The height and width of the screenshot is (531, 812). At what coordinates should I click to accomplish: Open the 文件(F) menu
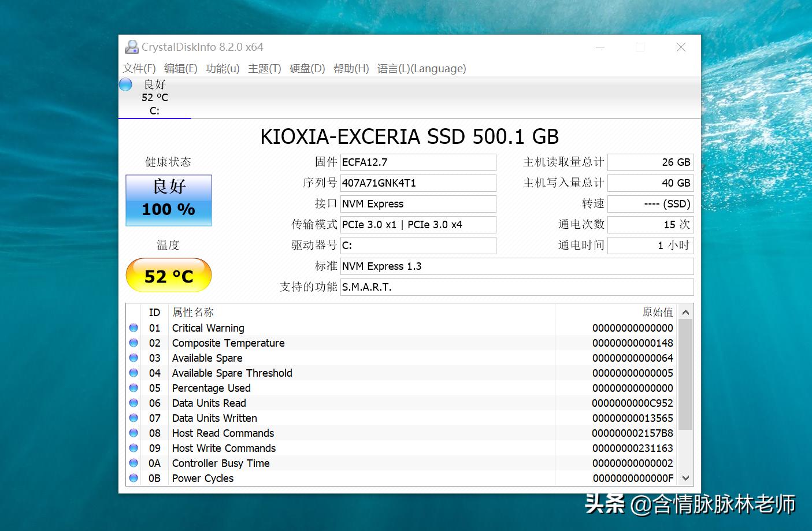pyautogui.click(x=138, y=68)
